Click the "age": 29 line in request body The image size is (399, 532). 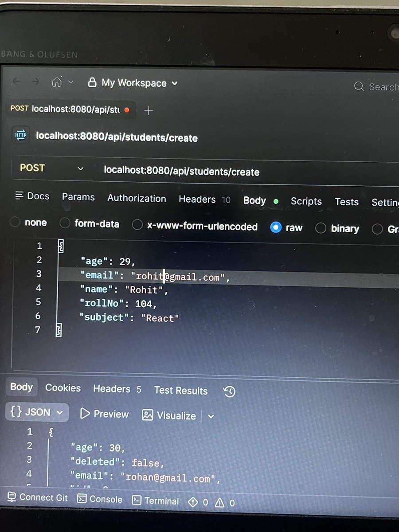(108, 261)
